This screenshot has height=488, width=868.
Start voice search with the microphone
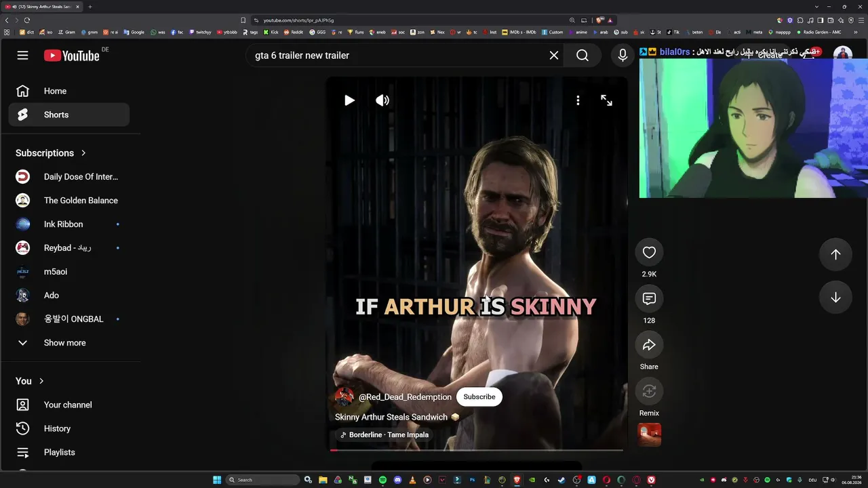coord(623,56)
